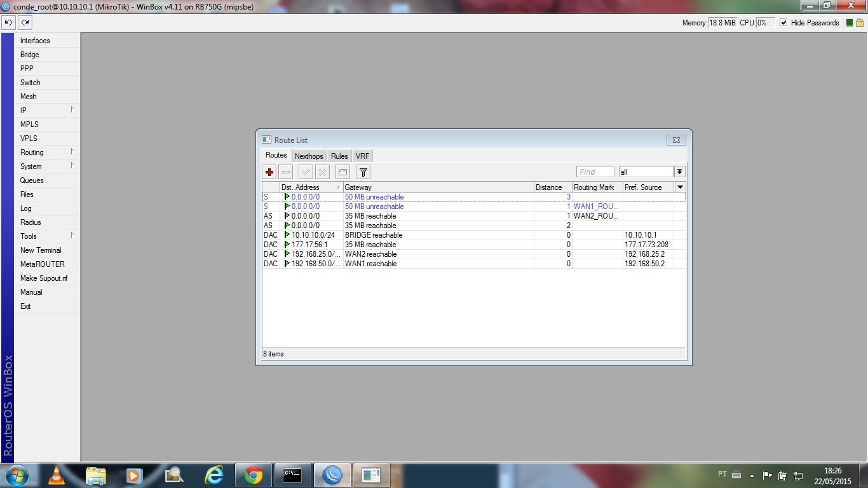Select the 10.10.10.0/24 route row
This screenshot has width=868, height=488.
click(x=474, y=235)
